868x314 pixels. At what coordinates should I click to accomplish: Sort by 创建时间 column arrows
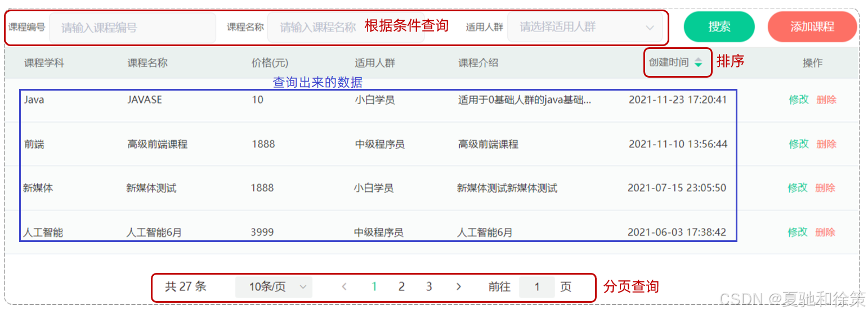698,62
